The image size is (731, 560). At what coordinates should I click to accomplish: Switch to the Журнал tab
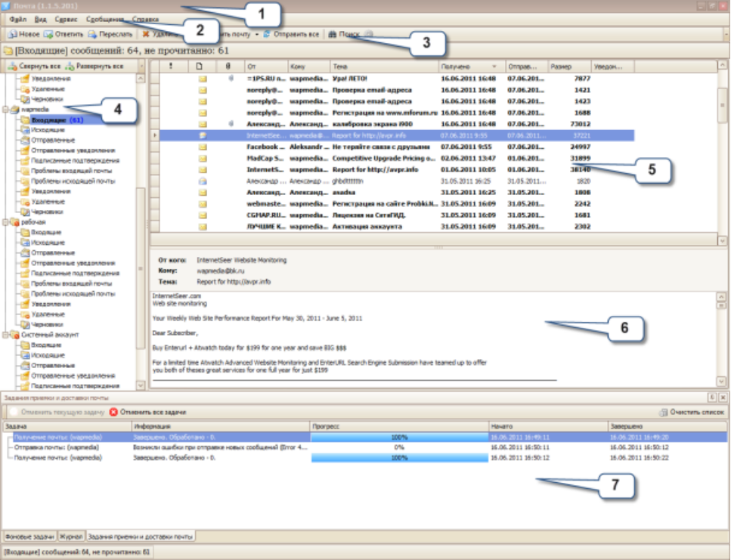[71, 537]
